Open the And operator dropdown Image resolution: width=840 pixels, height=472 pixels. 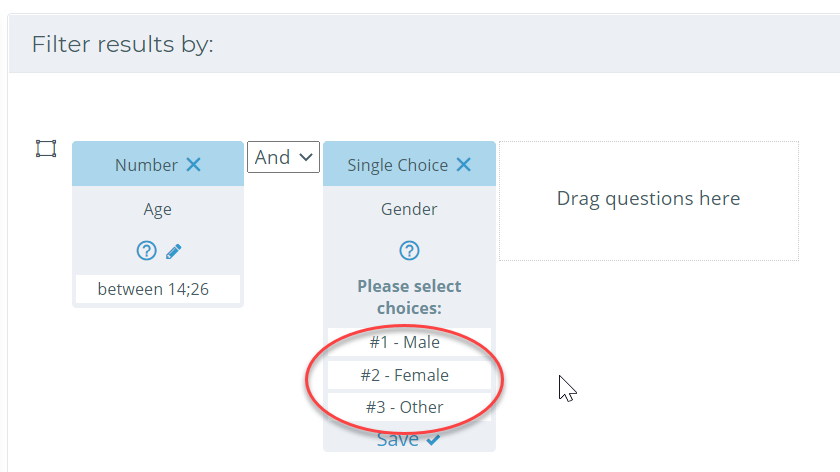pyautogui.click(x=283, y=157)
